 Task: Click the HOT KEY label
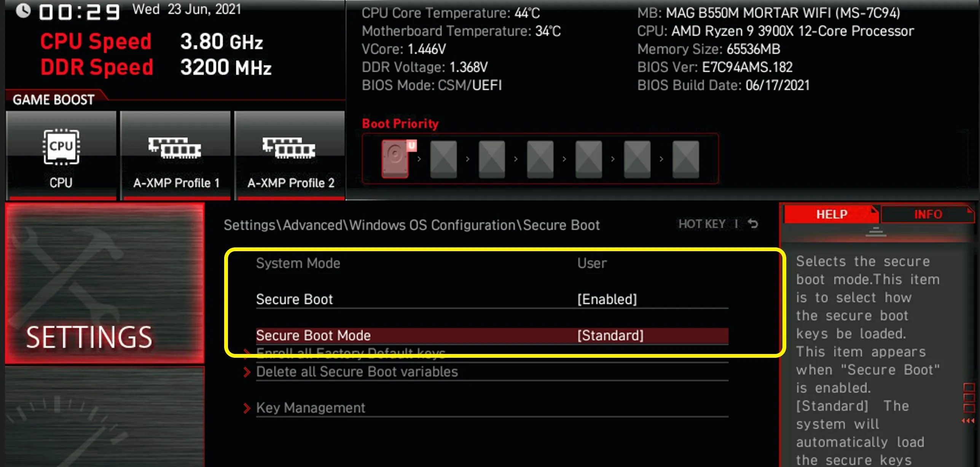coord(702,224)
